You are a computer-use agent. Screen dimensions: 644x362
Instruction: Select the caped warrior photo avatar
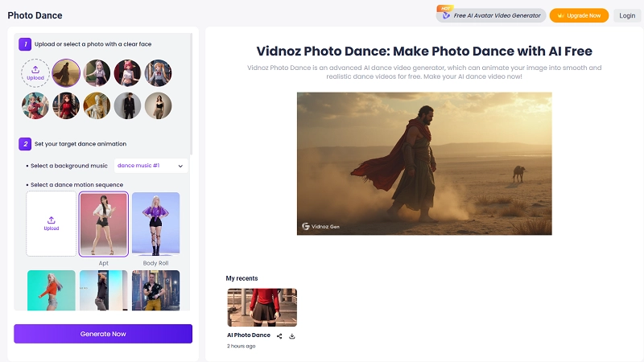(66, 72)
